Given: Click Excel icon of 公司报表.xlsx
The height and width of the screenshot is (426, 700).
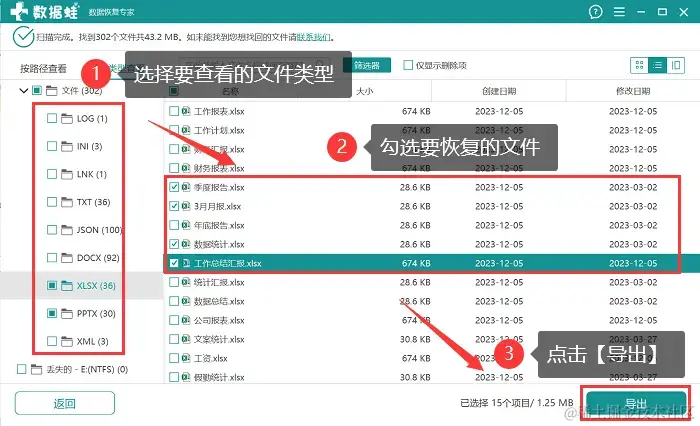Looking at the screenshot, I should 186,320.
